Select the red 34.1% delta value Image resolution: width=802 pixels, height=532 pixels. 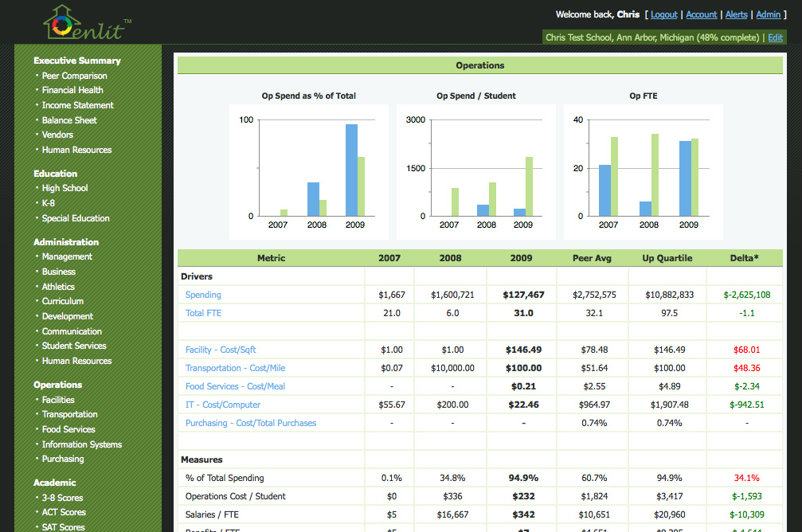click(747, 478)
